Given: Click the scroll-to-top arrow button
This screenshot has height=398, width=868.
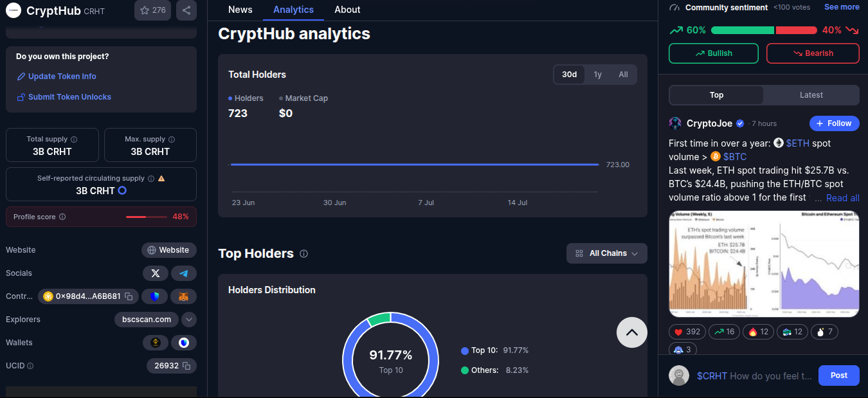Looking at the screenshot, I should [632, 332].
